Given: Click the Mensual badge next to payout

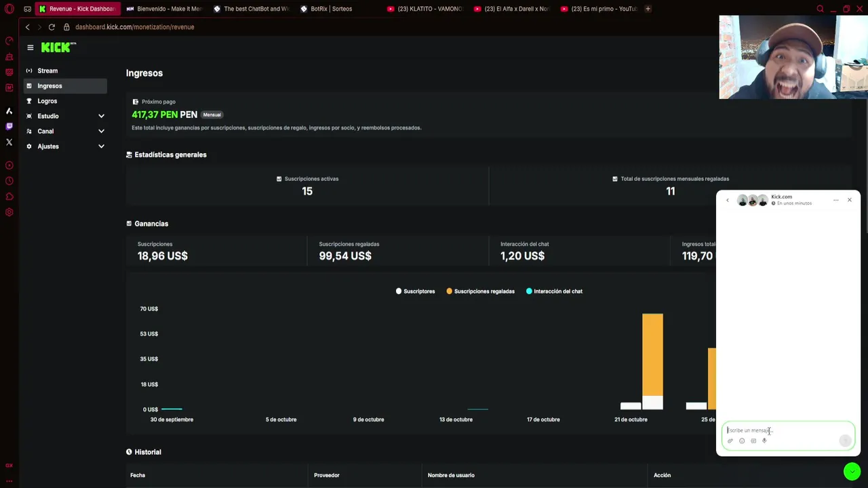Looking at the screenshot, I should coord(212,115).
